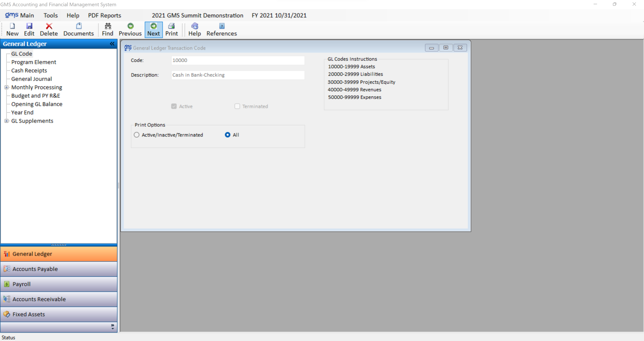Select Active/Inactive/Terminated print option
644x341 pixels.
pos(137,135)
